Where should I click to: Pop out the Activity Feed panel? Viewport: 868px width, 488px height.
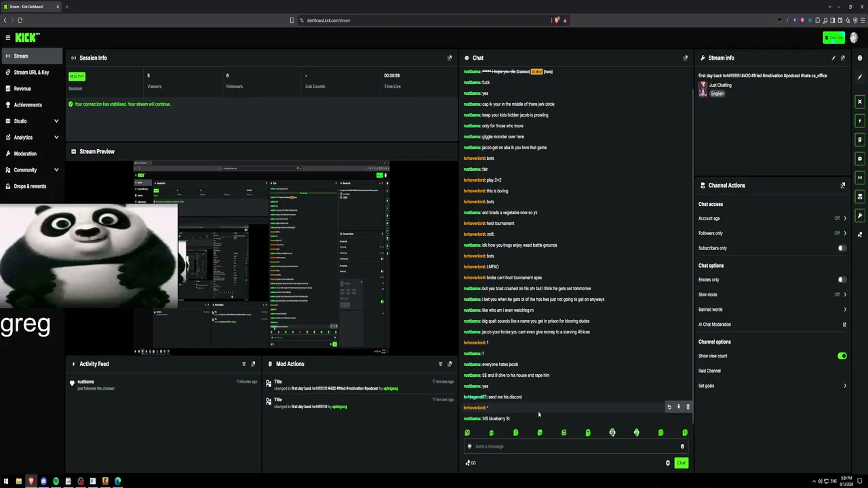click(253, 364)
